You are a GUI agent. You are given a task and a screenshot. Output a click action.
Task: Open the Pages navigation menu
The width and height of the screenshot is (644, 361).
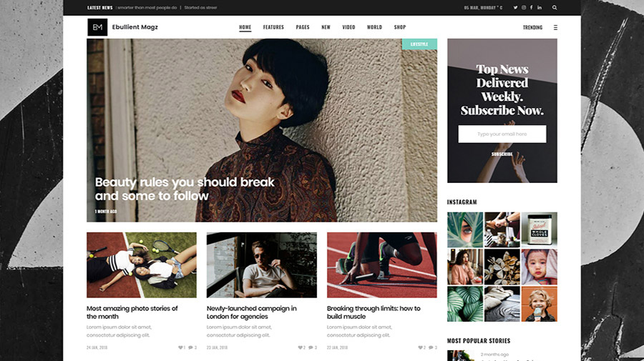302,27
